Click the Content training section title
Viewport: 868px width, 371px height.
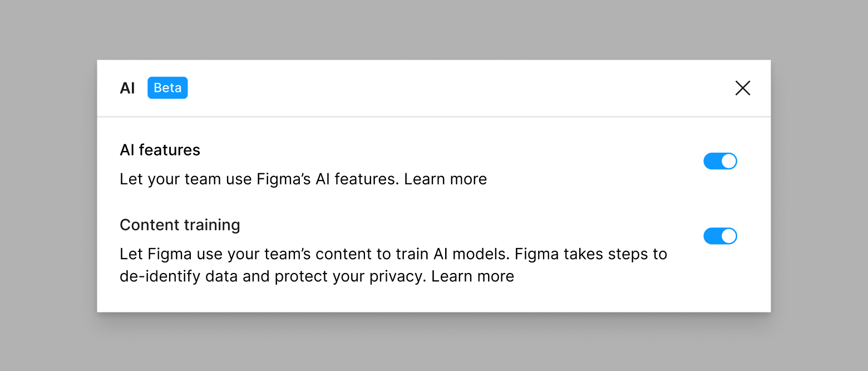[x=180, y=224]
